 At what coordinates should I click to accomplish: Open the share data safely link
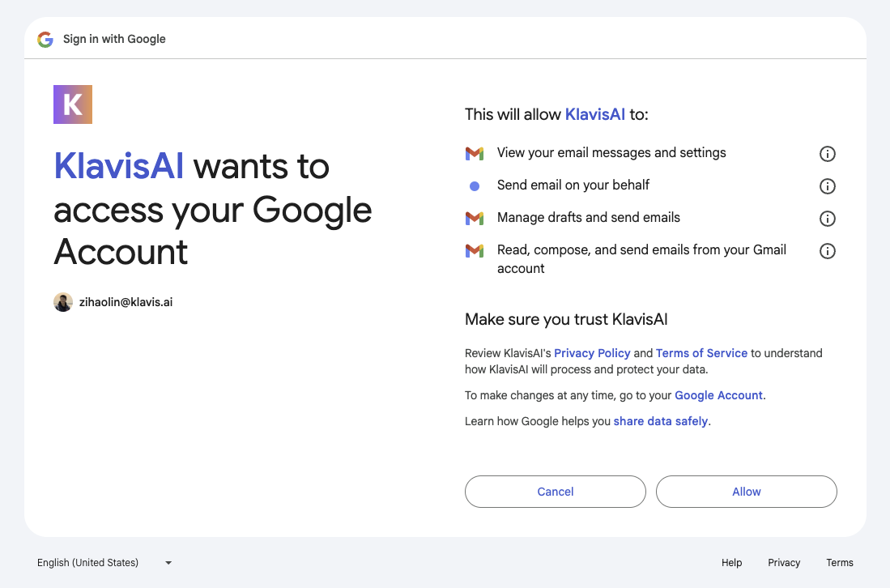coord(661,421)
